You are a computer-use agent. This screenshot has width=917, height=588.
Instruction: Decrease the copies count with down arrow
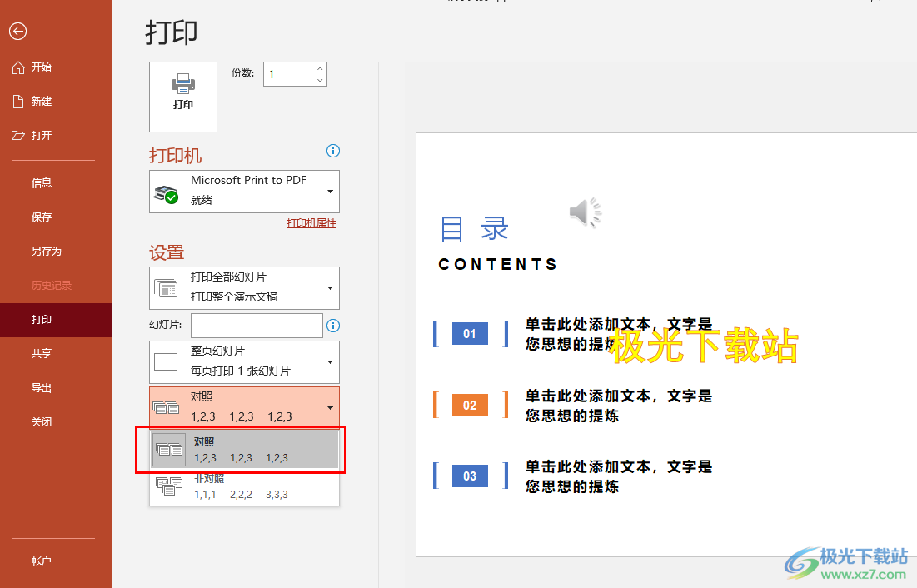(320, 80)
